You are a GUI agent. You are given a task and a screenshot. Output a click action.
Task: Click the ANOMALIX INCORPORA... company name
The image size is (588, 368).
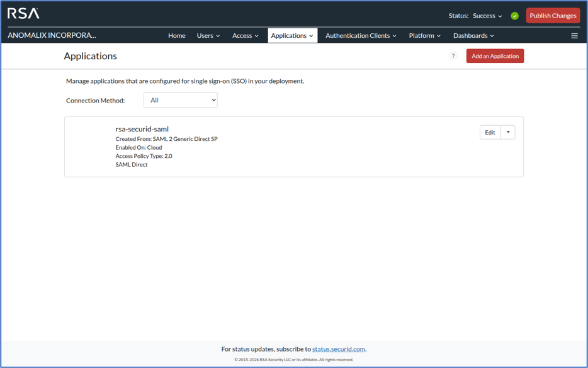click(x=52, y=35)
